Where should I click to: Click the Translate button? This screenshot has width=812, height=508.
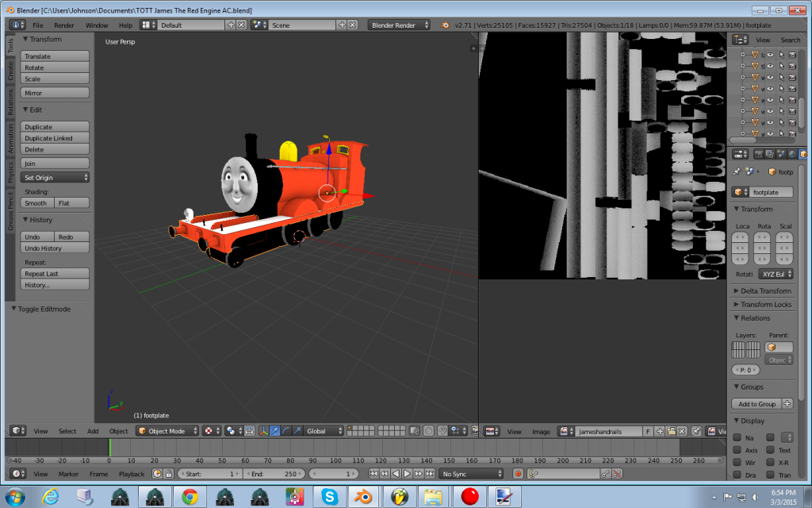(55, 56)
